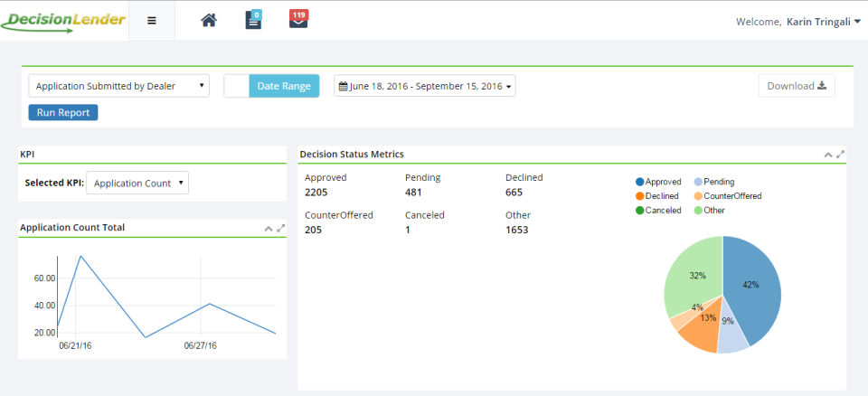
Task: Open the date range picker
Action: 425,87
